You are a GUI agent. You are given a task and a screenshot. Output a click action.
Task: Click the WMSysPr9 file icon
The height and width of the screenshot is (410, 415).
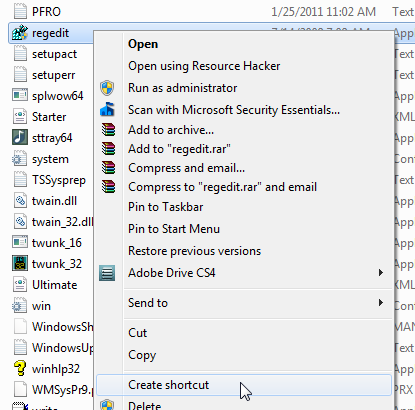[20, 390]
